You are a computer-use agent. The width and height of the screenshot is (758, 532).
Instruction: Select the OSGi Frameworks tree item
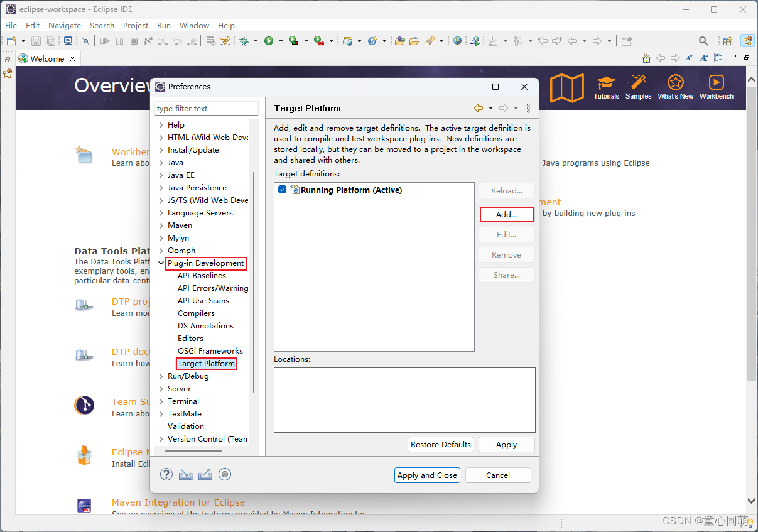pyautogui.click(x=210, y=351)
